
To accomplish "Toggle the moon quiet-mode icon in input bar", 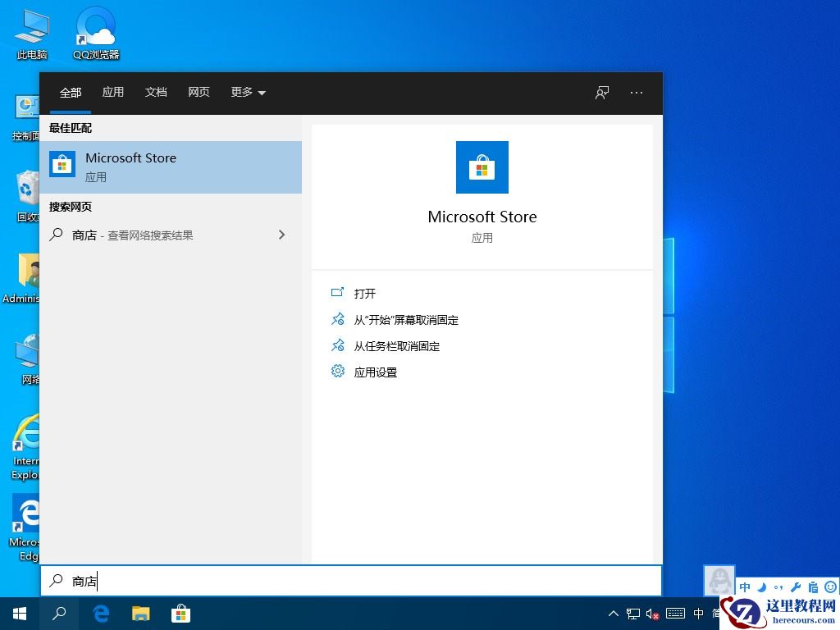I will point(762,587).
